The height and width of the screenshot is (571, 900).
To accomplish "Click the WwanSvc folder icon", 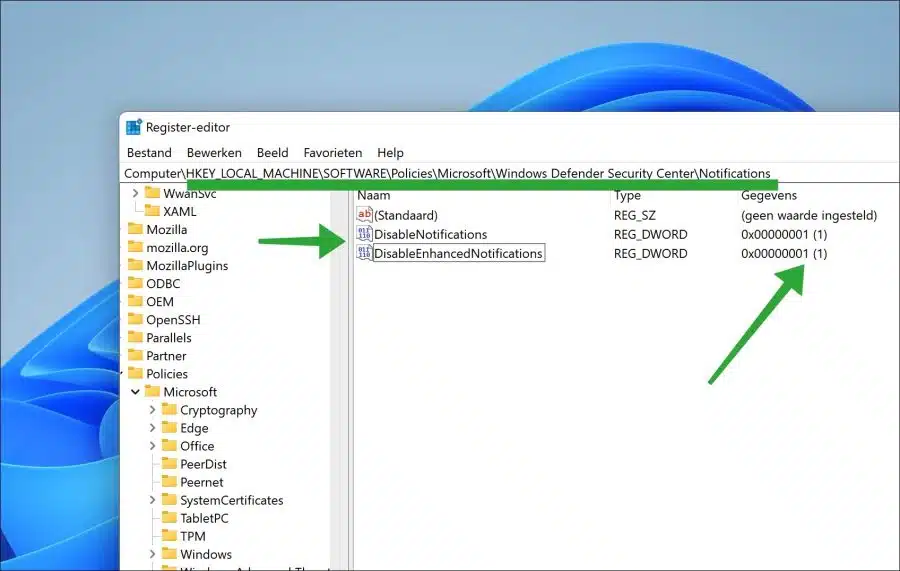I will coord(152,192).
